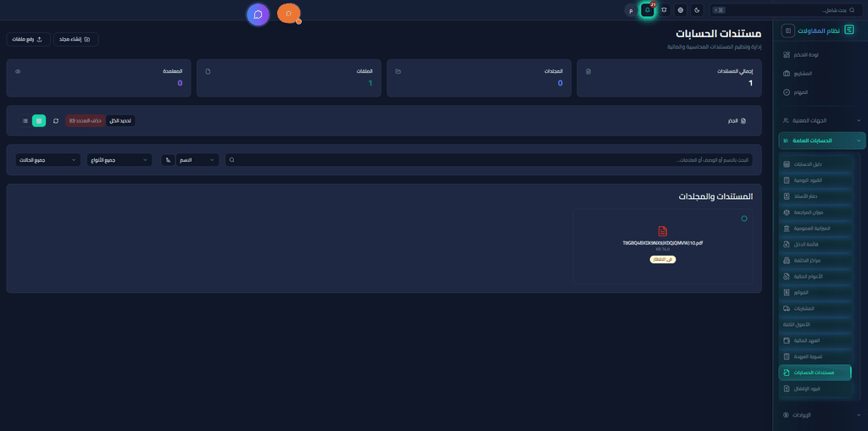Open the جميع الحالات status dropdown
The width and height of the screenshot is (868, 431).
pyautogui.click(x=47, y=160)
